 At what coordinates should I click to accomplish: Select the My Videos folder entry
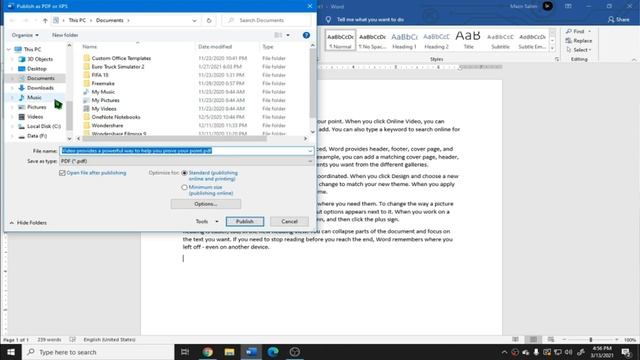point(104,109)
